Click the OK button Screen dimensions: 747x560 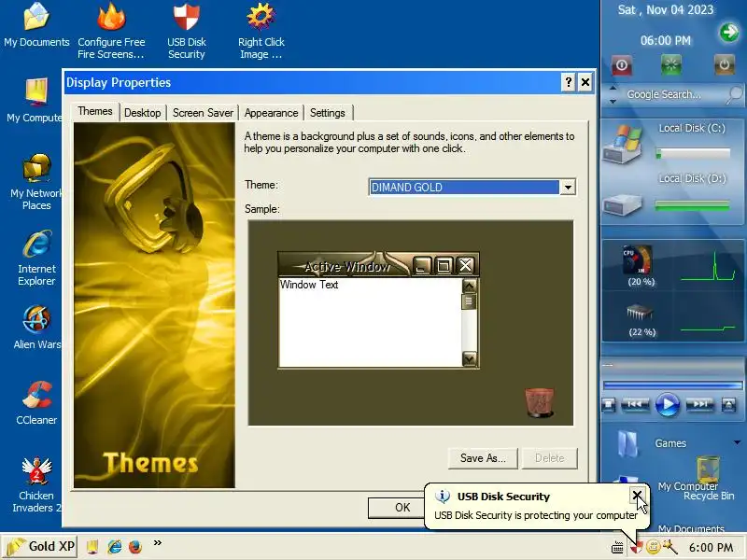tap(396, 508)
